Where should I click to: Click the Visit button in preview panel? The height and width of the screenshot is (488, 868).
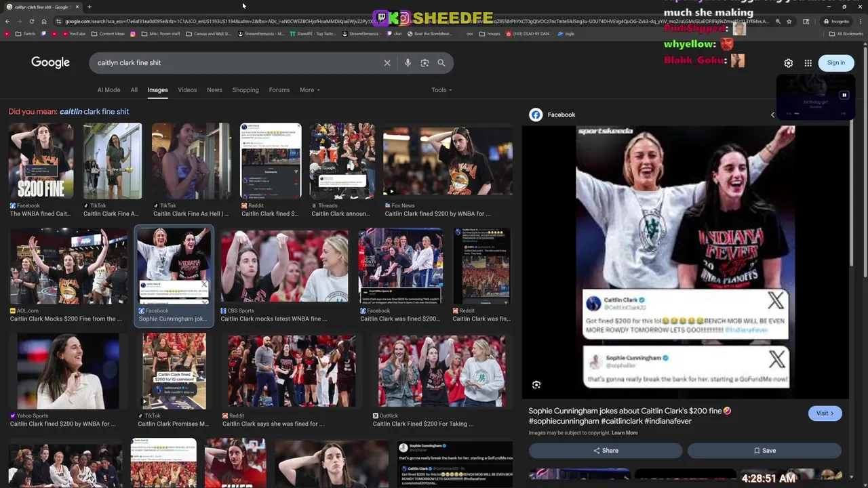pyautogui.click(x=825, y=413)
